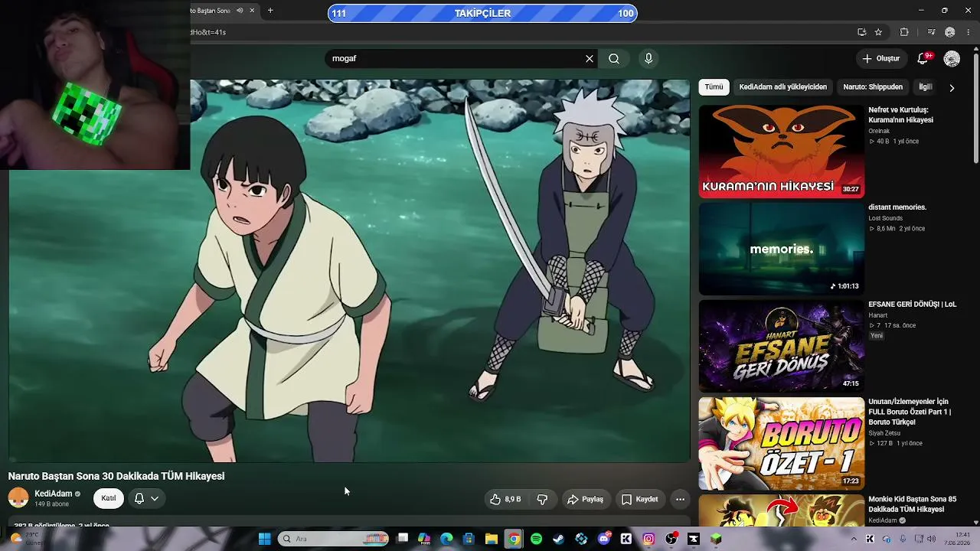The width and height of the screenshot is (980, 551).
Task: Open "EFSANE GERİ DÖNÜŞ! | LoL" title
Action: coord(912,304)
